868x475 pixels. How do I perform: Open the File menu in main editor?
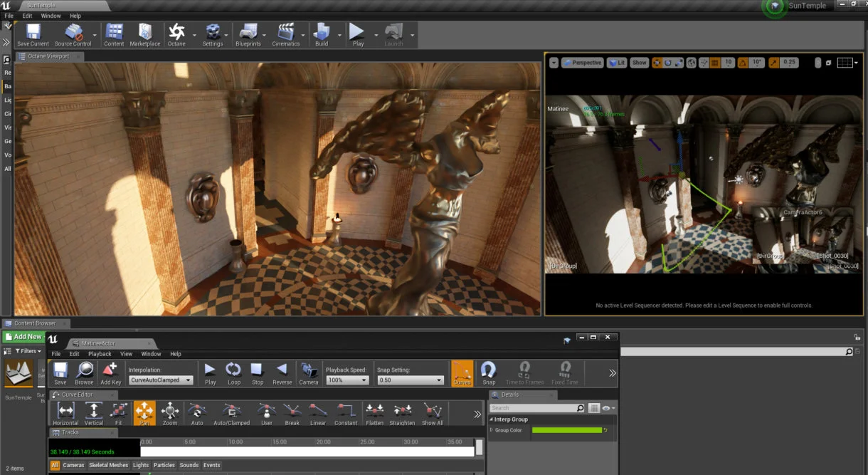point(9,16)
